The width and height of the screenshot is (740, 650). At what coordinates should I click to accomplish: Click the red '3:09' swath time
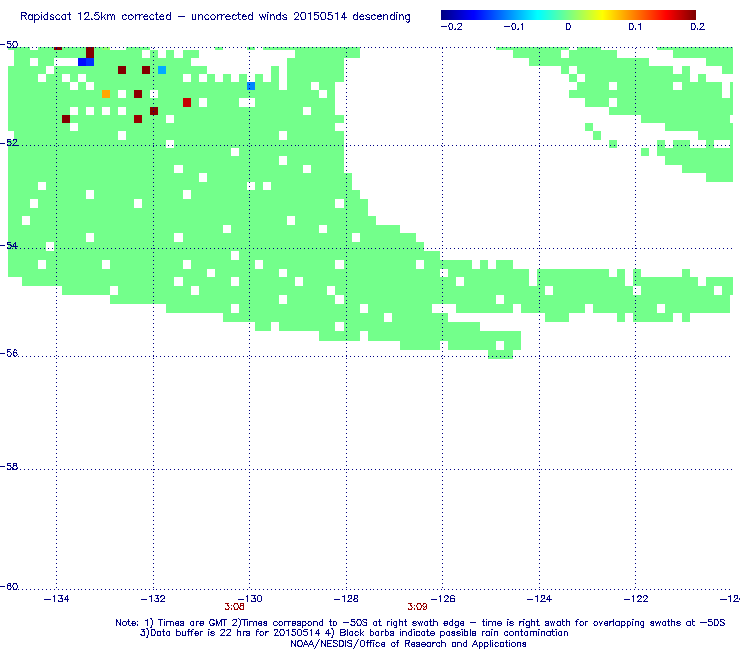[417, 607]
